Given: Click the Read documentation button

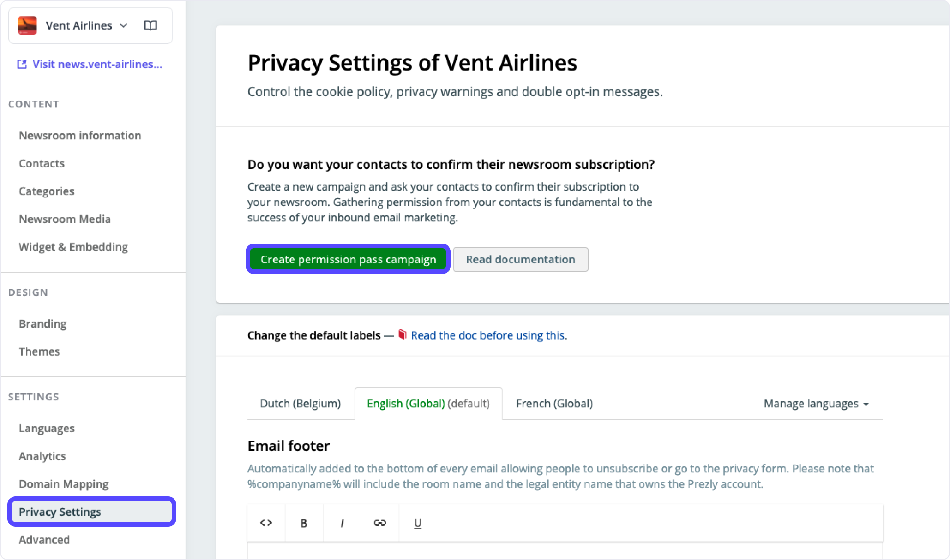Looking at the screenshot, I should pyautogui.click(x=520, y=259).
